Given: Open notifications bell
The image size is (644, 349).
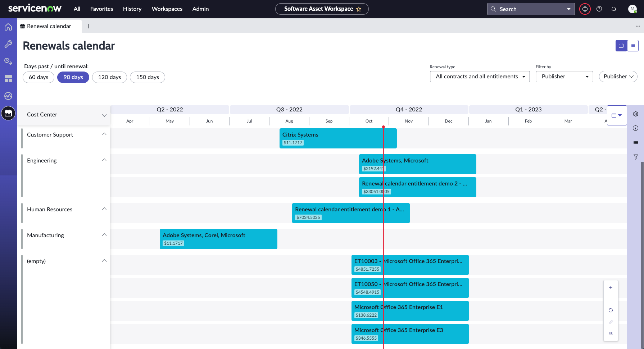Looking at the screenshot, I should pyautogui.click(x=614, y=9).
